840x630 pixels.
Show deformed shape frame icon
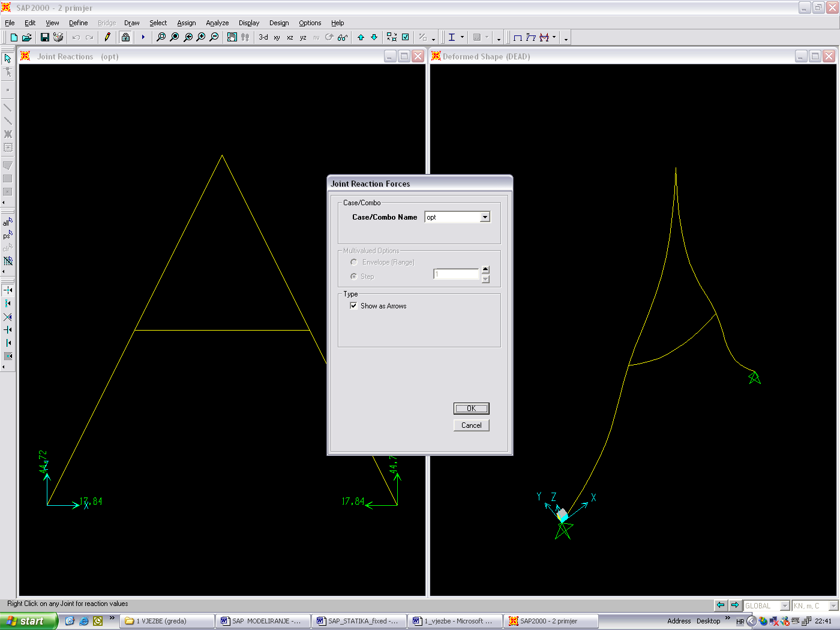point(530,37)
